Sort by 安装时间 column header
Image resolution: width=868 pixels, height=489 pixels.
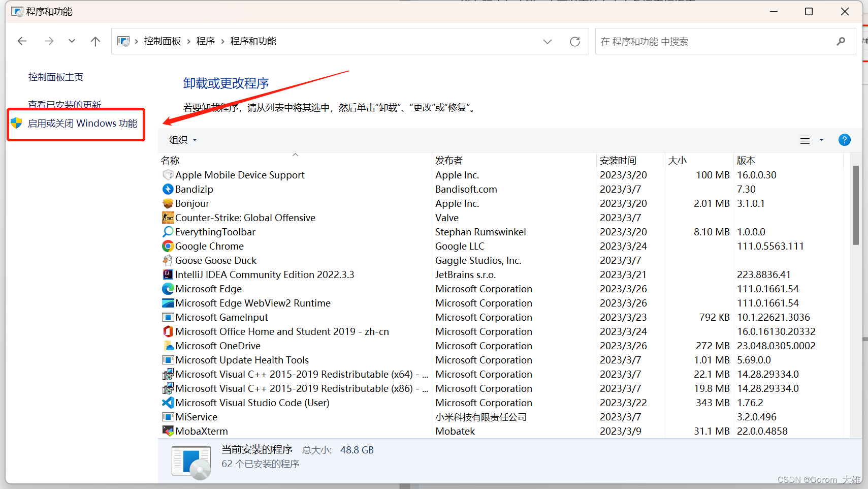tap(618, 161)
